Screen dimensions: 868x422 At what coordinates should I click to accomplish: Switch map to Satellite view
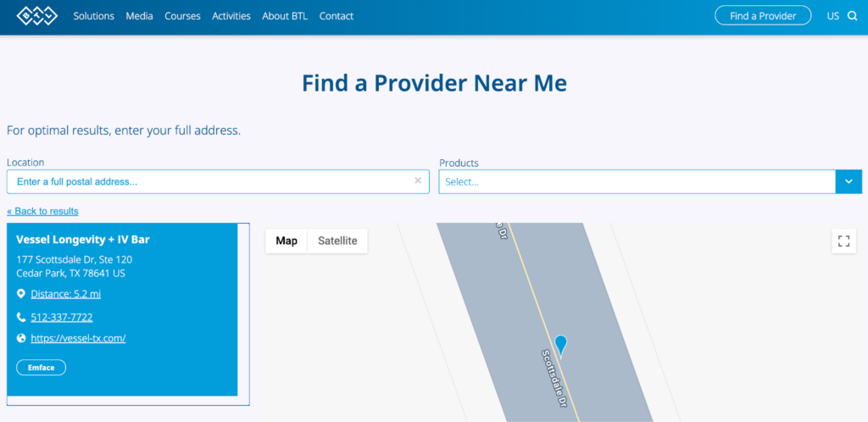coord(337,241)
